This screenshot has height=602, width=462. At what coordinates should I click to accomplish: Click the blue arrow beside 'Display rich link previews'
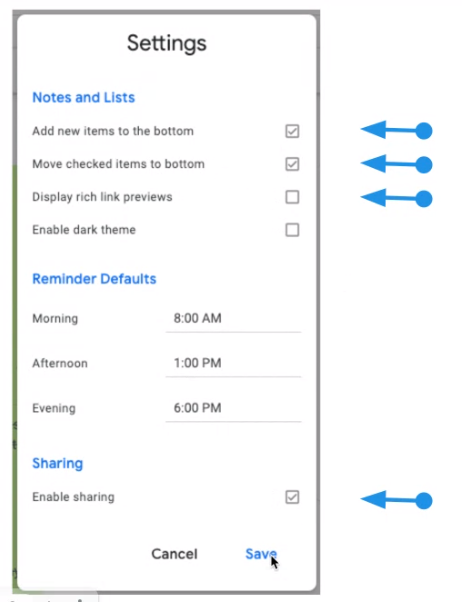pyautogui.click(x=396, y=198)
